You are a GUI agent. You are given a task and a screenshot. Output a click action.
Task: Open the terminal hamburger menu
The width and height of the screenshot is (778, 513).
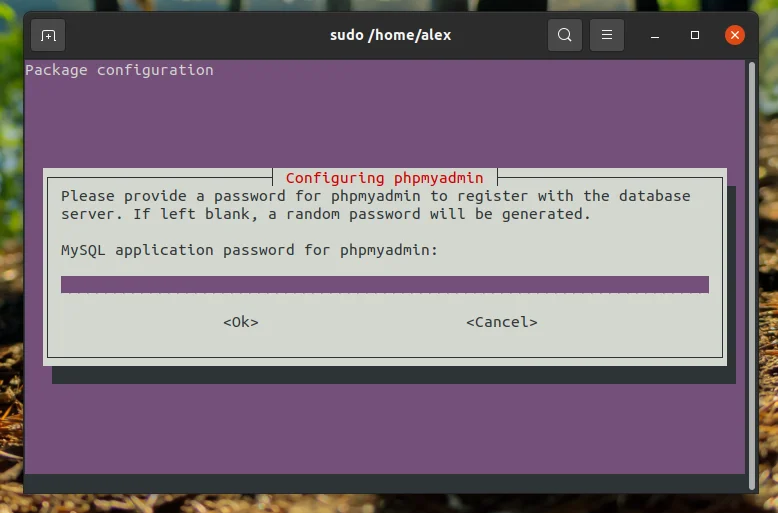coord(607,35)
